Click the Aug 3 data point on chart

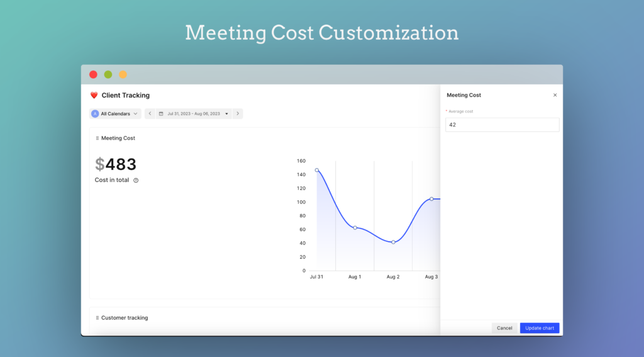click(x=431, y=199)
